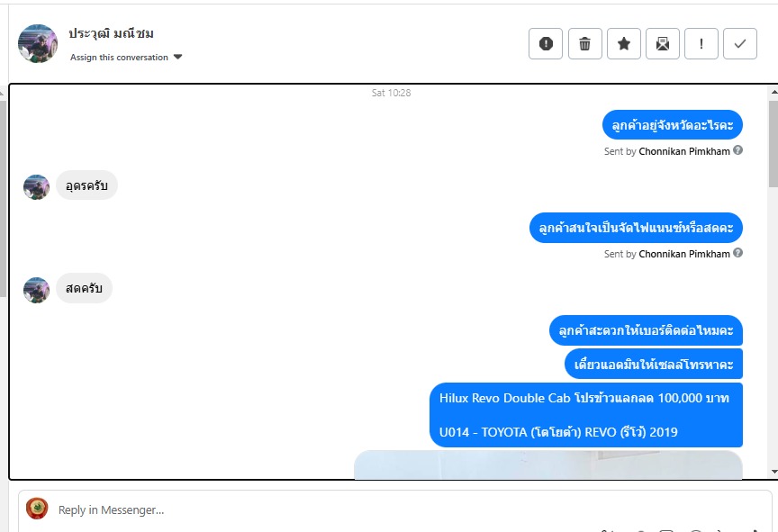
Task: Delete conversation using trash icon
Action: (585, 43)
